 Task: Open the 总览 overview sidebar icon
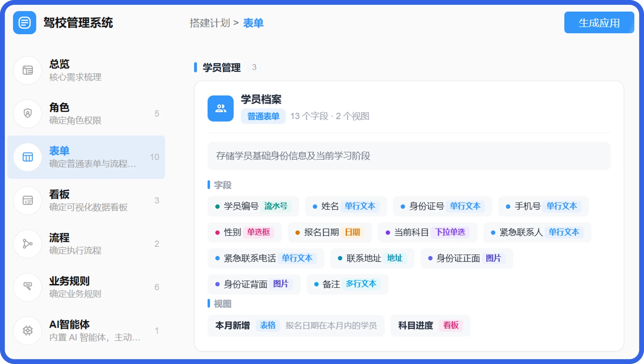click(28, 70)
